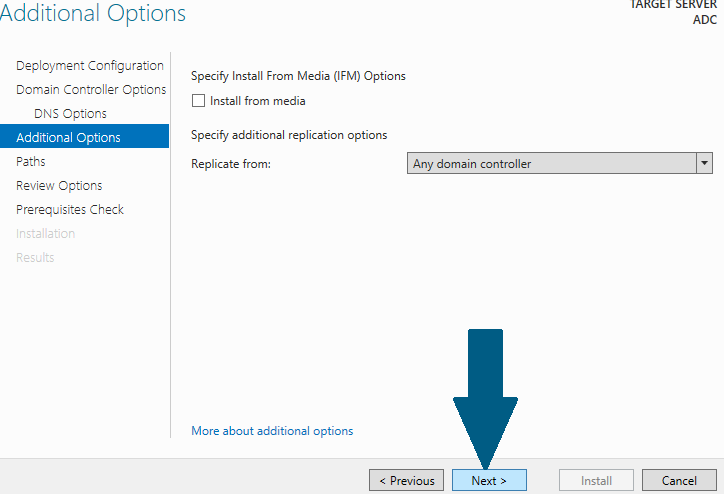Click the Next button
Screen dimensions: 724x494
[x=489, y=481]
